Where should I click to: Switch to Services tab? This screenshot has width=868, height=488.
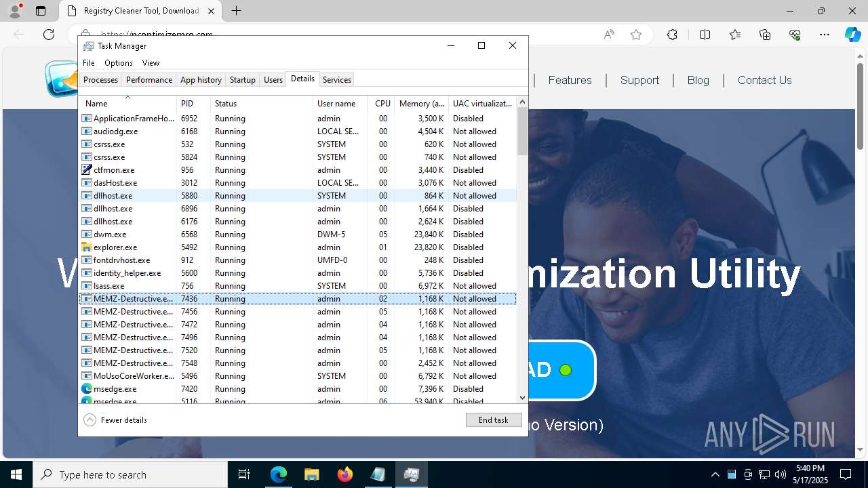click(337, 79)
